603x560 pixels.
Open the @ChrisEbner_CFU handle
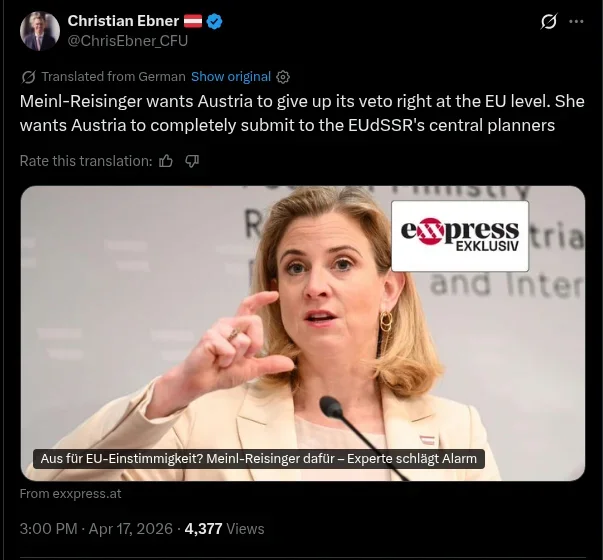128,40
